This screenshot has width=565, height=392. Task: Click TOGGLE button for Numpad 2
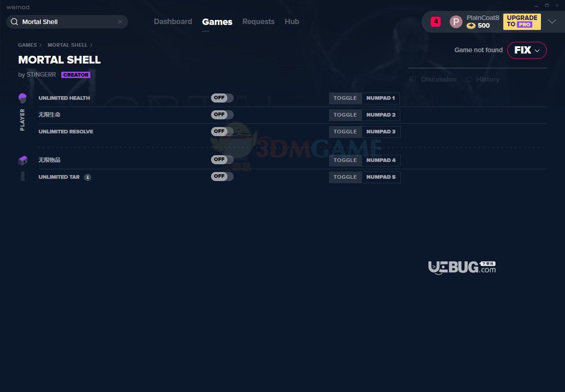pyautogui.click(x=345, y=115)
